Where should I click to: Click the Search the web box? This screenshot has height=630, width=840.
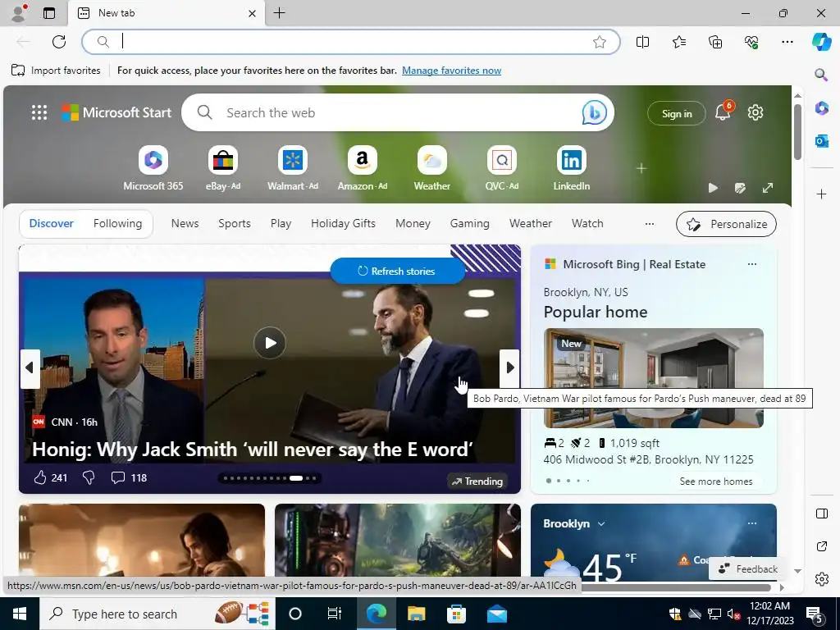pyautogui.click(x=398, y=112)
